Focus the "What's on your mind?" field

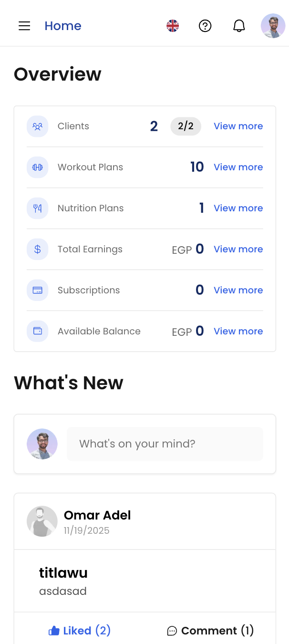(x=165, y=444)
